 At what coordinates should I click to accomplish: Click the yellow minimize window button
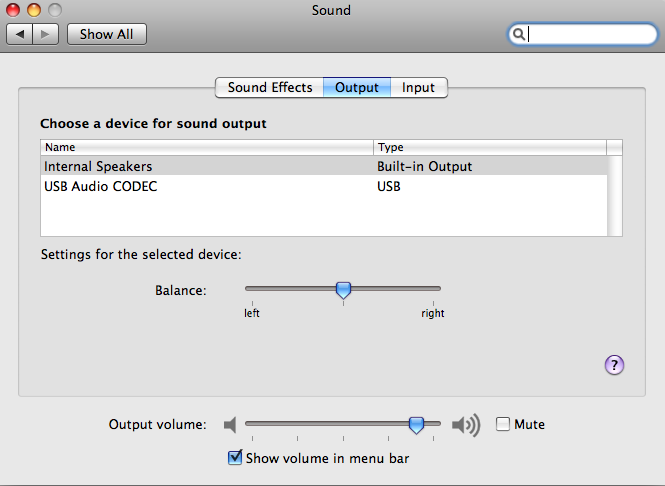point(34,10)
